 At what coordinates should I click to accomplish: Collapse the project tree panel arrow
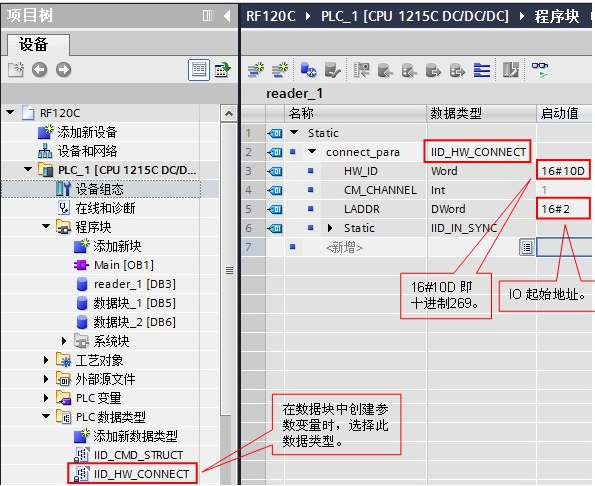tap(227, 16)
